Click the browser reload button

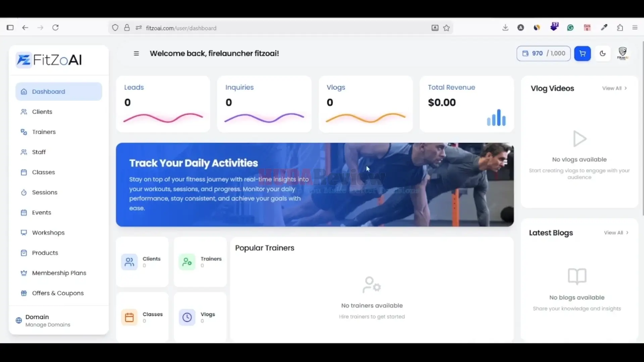[x=56, y=28]
